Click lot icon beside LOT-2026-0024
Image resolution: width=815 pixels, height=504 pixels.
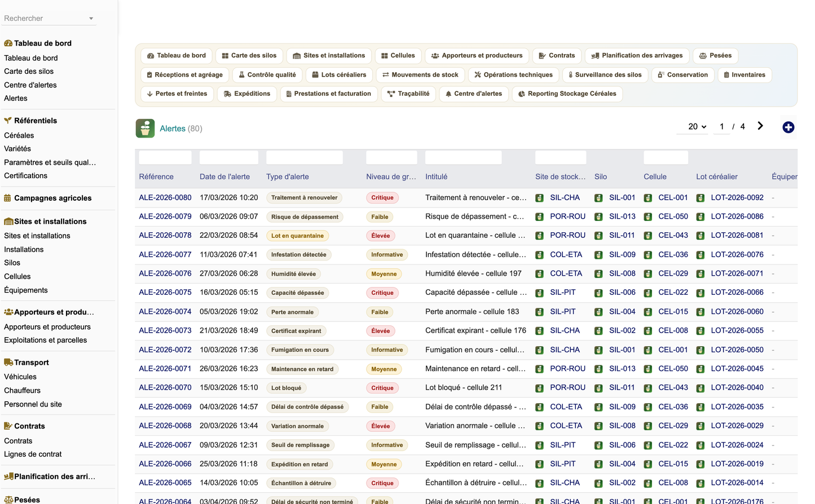(701, 445)
